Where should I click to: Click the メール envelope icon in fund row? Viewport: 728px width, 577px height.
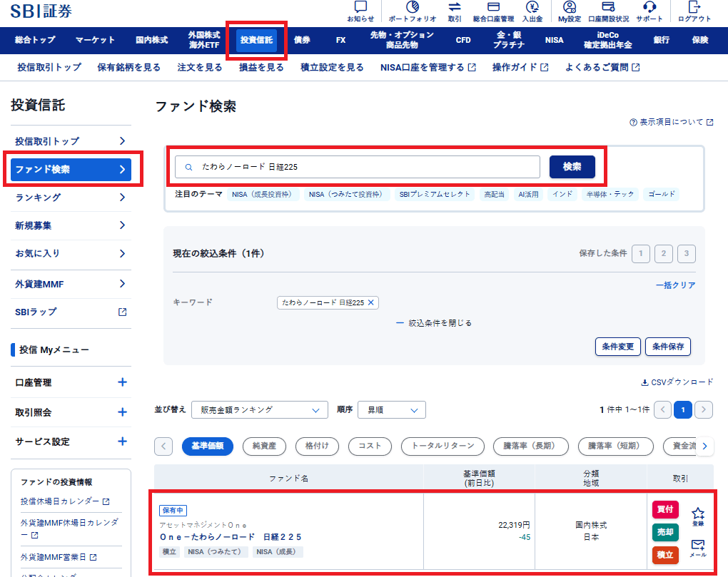pos(698,544)
